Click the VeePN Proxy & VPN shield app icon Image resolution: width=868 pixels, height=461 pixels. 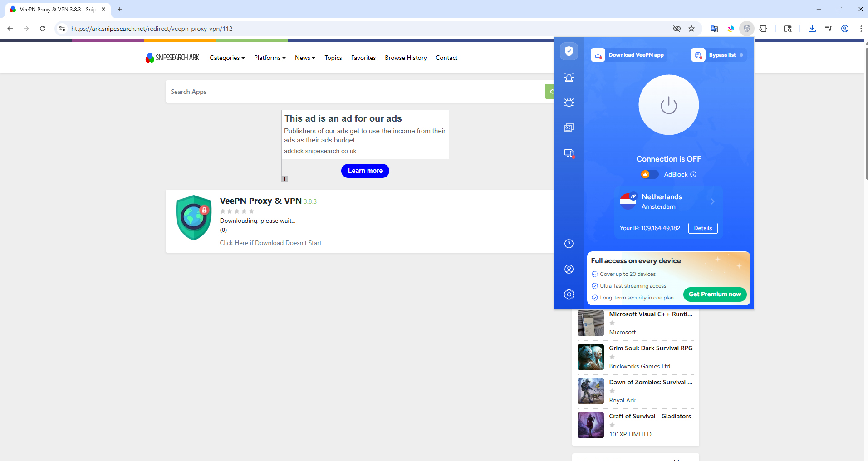(x=194, y=218)
